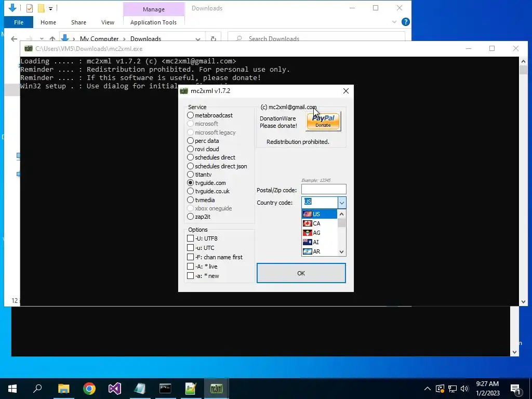Click quick access new folder icon
The height and width of the screenshot is (399, 532).
click(41, 8)
